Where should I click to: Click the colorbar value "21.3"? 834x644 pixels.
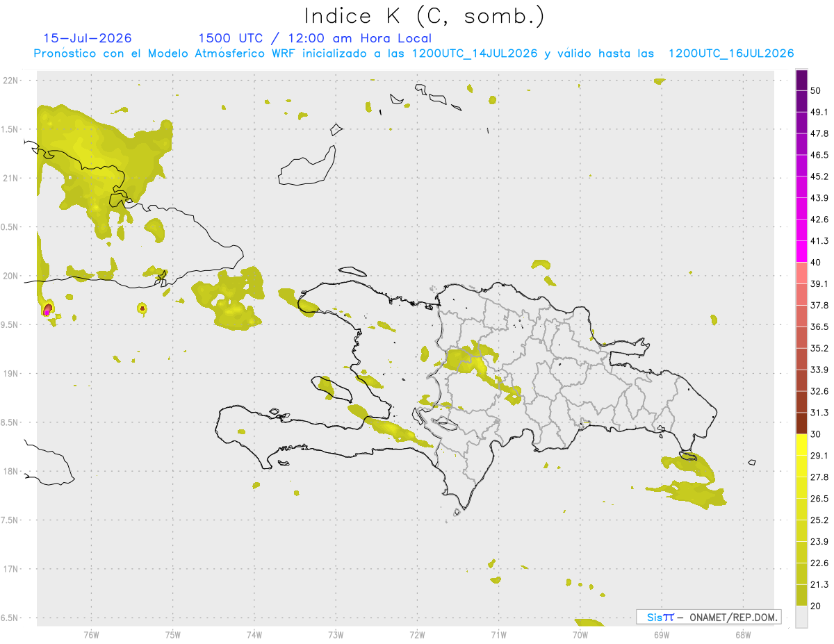tap(819, 585)
